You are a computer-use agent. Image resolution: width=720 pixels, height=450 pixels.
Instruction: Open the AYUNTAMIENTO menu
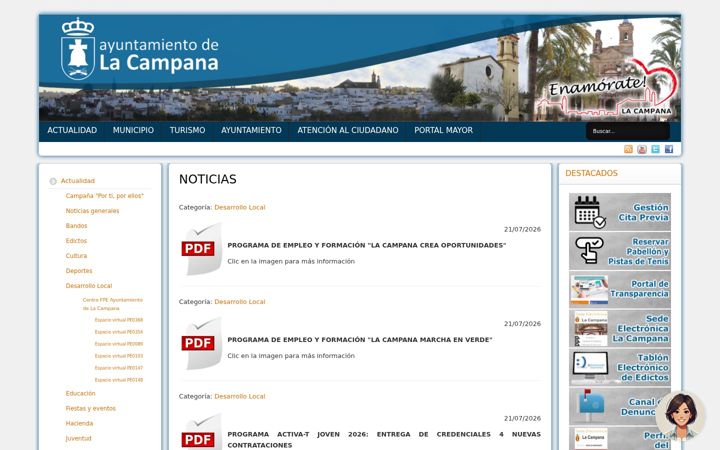pos(251,130)
